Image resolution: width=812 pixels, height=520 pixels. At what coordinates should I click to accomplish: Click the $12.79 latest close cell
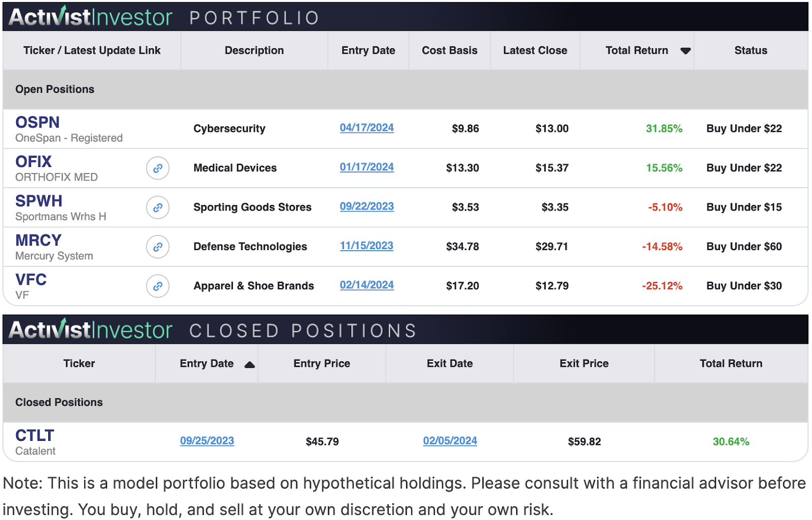click(x=552, y=286)
